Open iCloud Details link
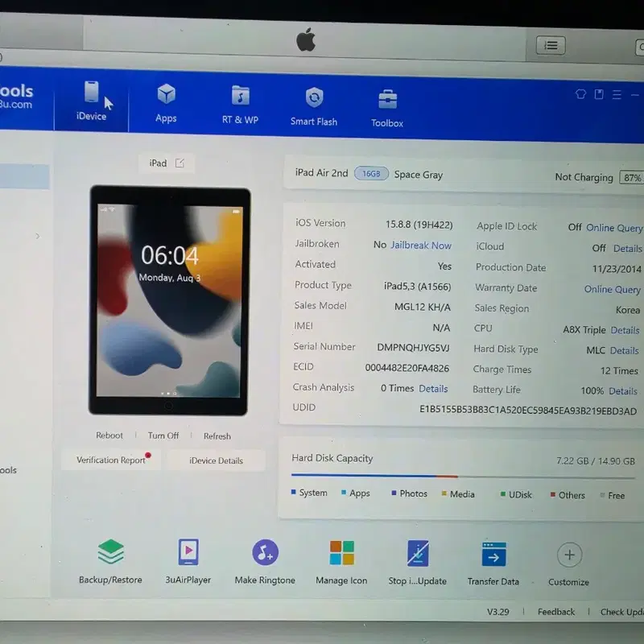 tap(627, 249)
